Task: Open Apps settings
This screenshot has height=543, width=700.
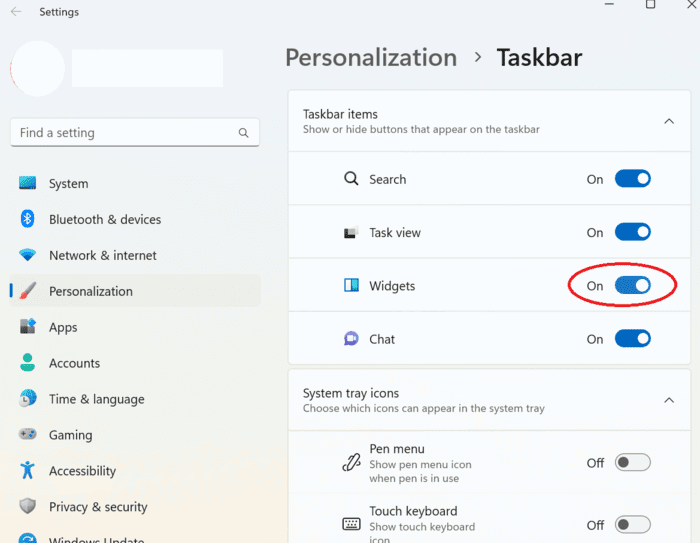Action: click(135, 327)
